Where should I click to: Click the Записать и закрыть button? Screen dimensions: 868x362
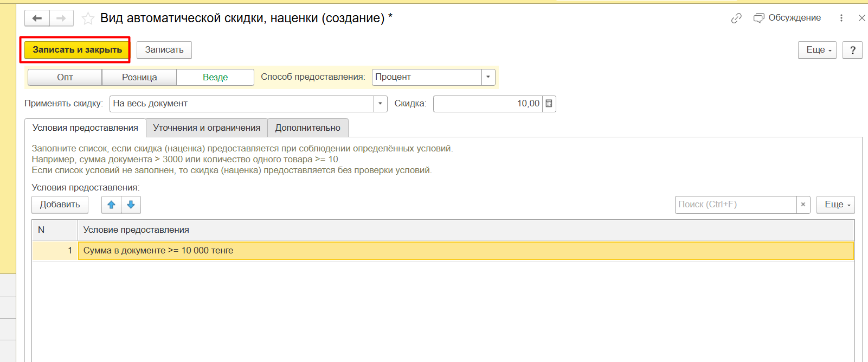point(77,50)
